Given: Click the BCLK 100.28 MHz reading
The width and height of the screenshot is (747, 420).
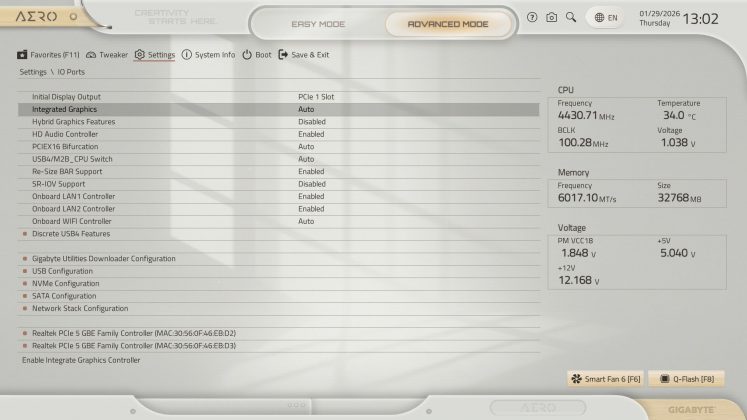Looking at the screenshot, I should point(583,142).
